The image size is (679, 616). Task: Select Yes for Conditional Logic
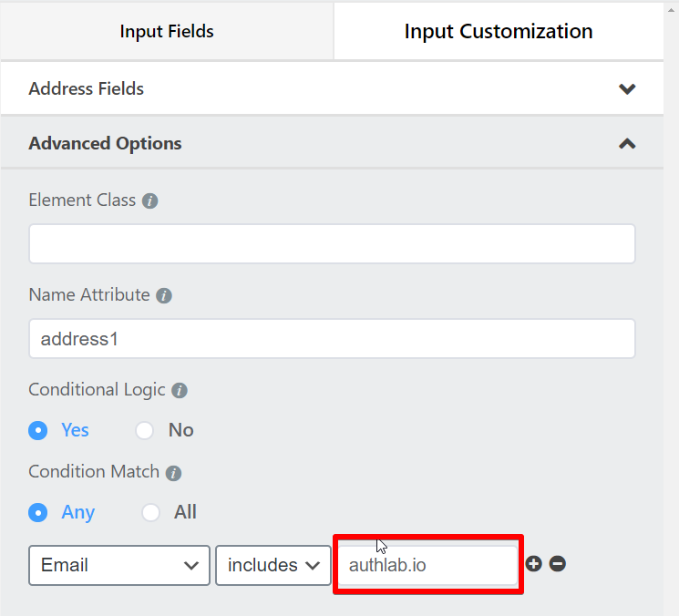point(38,430)
